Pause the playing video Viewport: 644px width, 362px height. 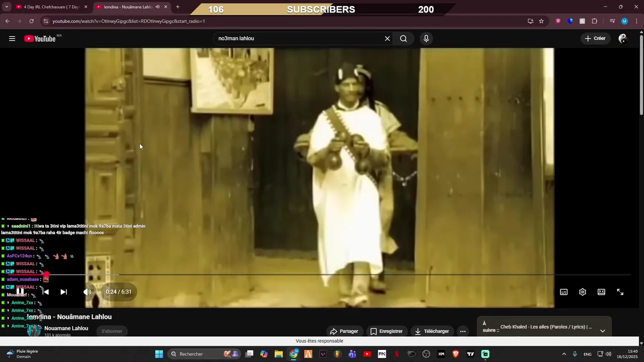[x=20, y=292]
